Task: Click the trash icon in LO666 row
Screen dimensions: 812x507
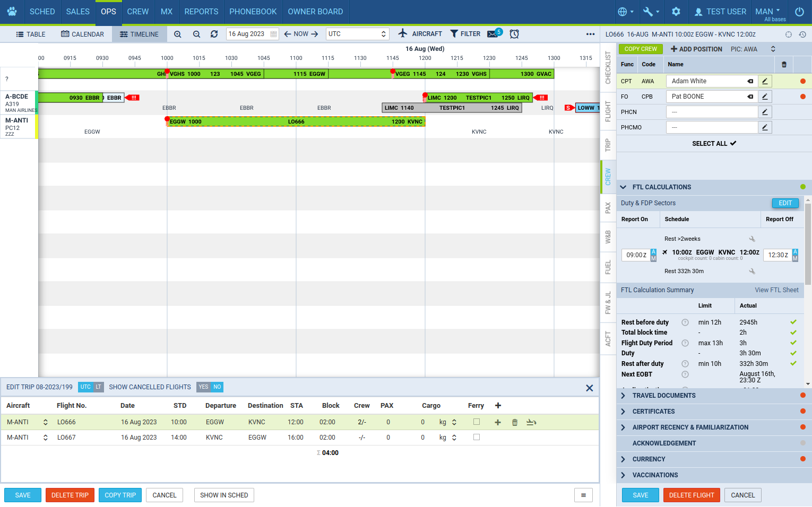Action: (x=514, y=422)
